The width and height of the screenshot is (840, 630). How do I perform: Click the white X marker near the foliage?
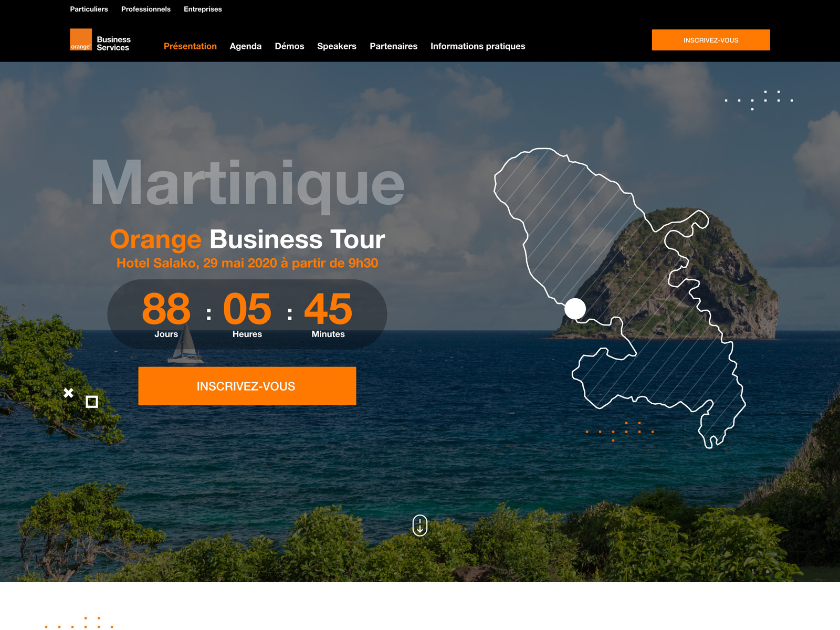(x=68, y=393)
